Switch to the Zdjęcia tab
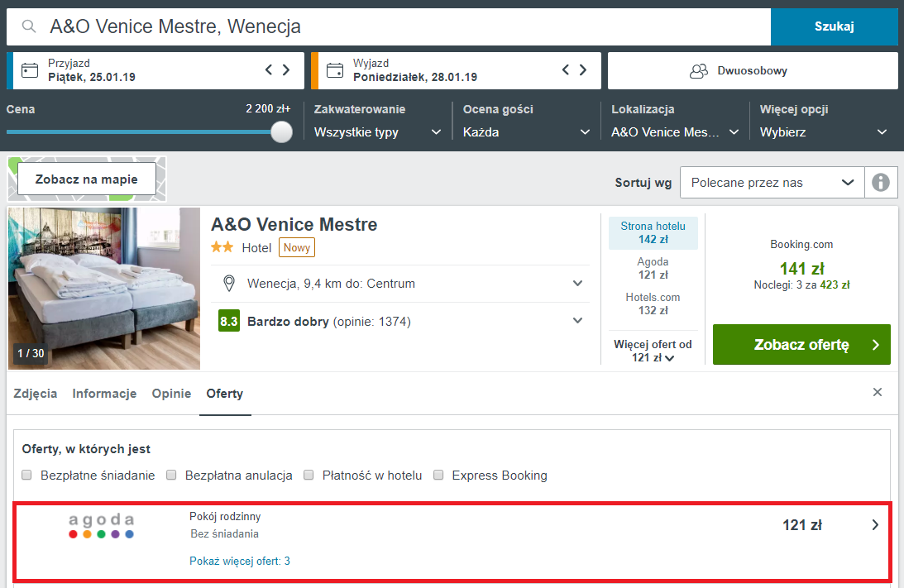 point(36,394)
